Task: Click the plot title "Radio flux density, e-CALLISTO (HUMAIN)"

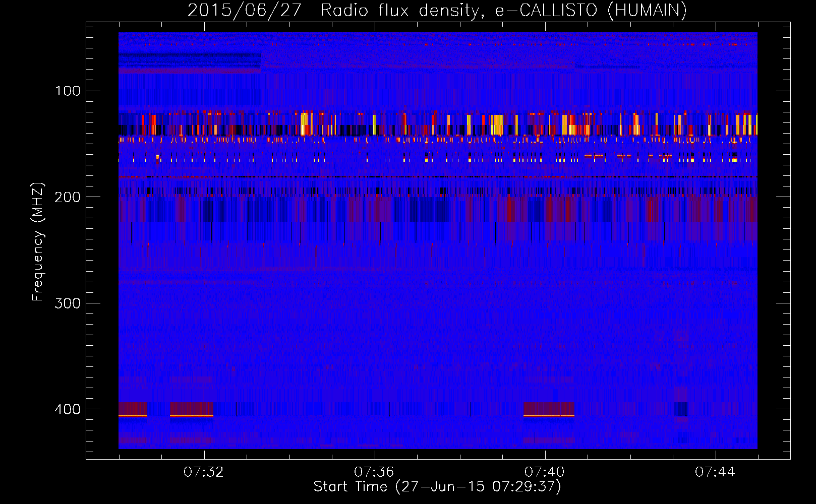Action: click(x=503, y=11)
